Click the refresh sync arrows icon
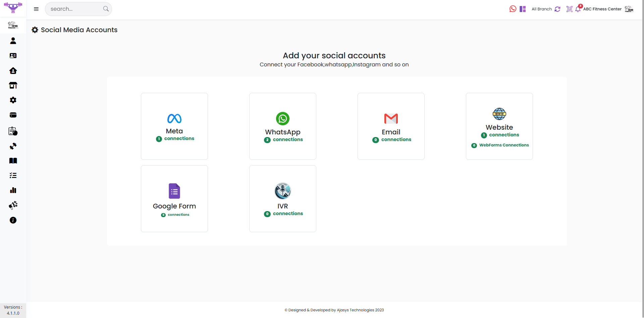644x318 pixels. coord(557,9)
